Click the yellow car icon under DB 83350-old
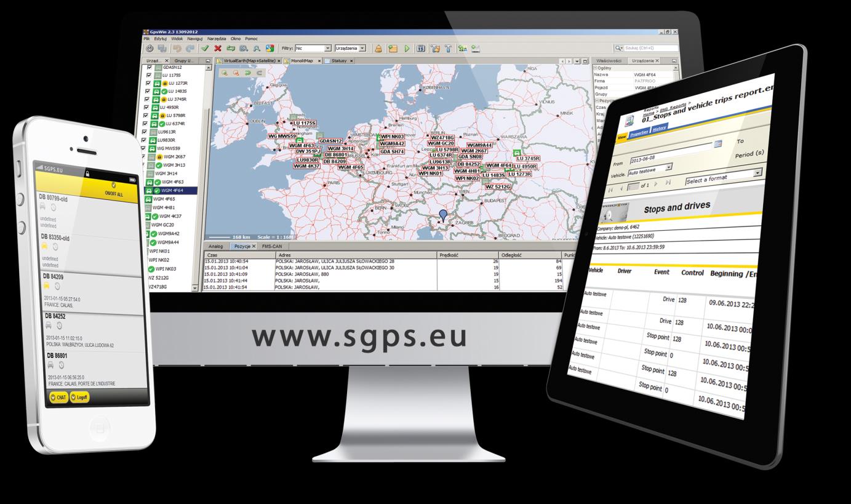Image resolution: width=851 pixels, height=504 pixels. [46, 246]
